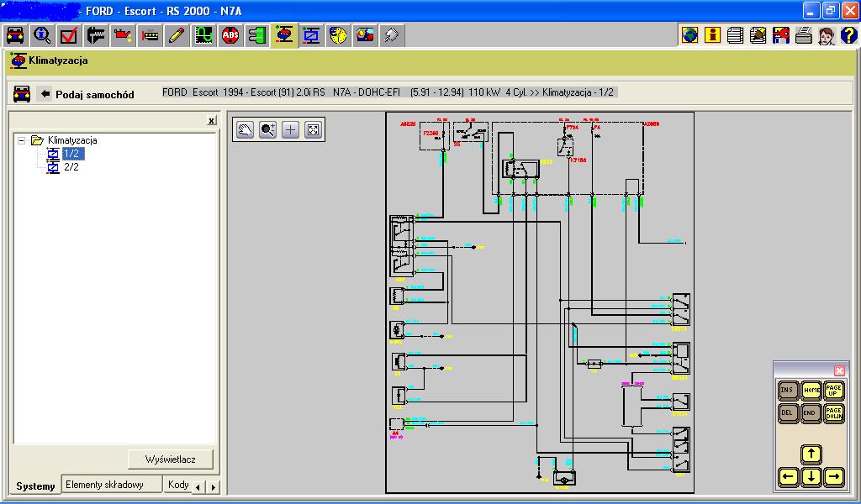Viewport: 861px width, 504px height.
Task: Open the yellow clock repair times icon
Action: 338,35
